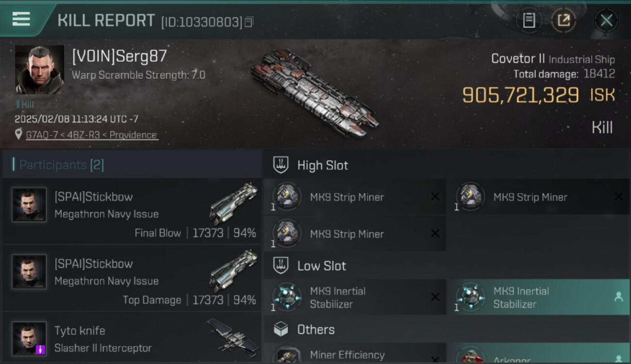This screenshot has height=364, width=631.
Task: Open the hamburger menu
Action: point(21,19)
